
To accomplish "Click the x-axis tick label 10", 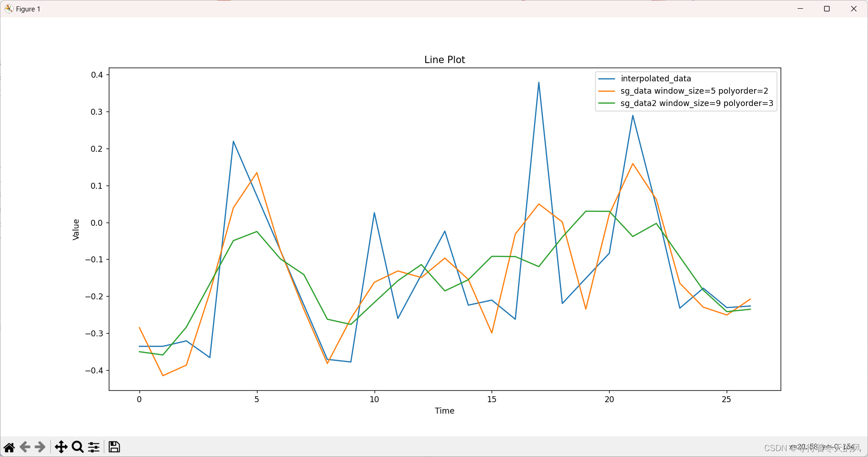I will pos(374,399).
